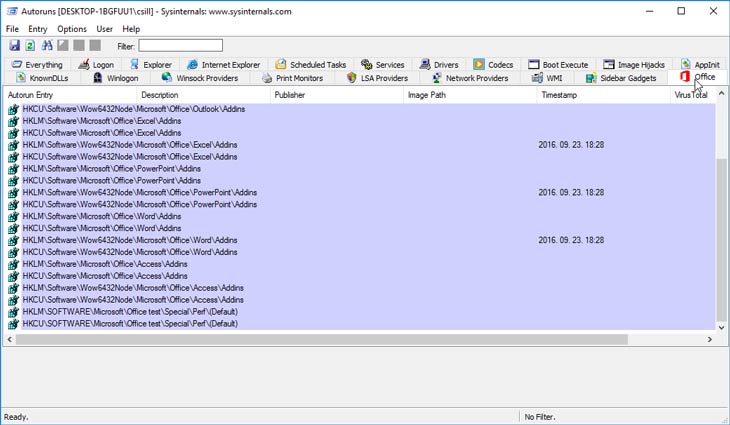The height and width of the screenshot is (425, 730).
Task: Click registry icon of the Outlook Addins entry
Action: (13, 109)
